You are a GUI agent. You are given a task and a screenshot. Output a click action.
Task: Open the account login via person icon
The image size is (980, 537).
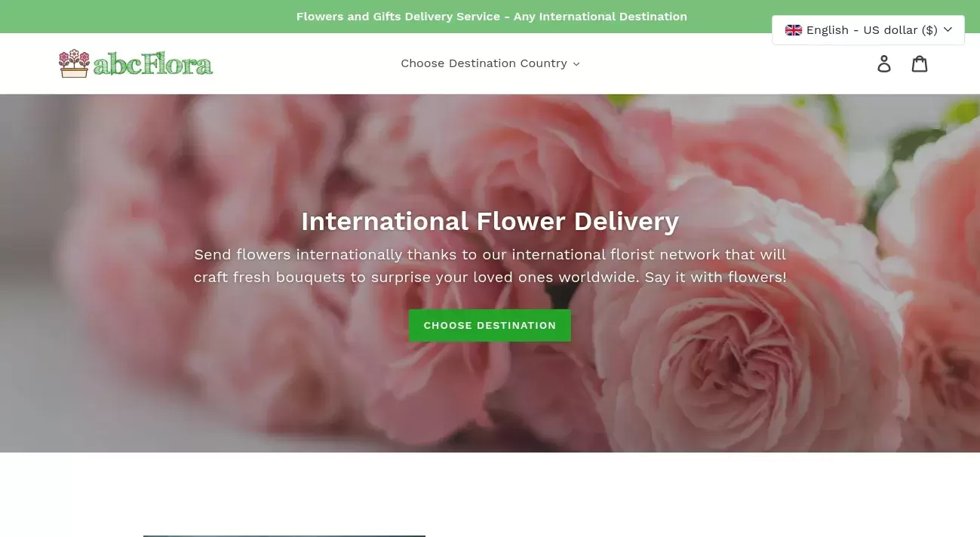coord(884,63)
